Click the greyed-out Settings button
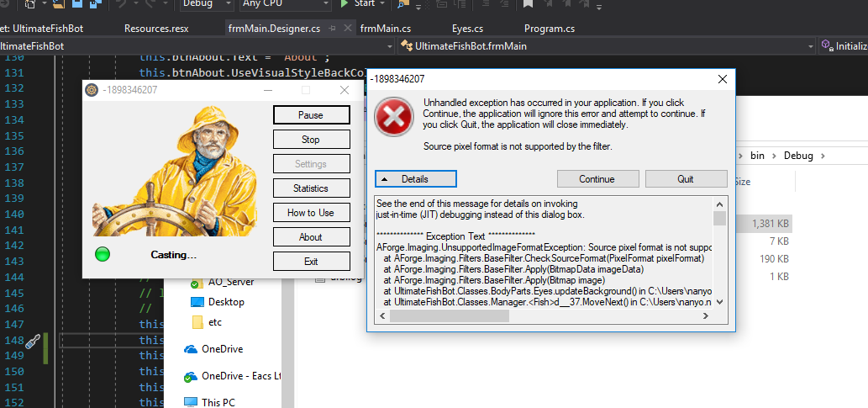 [311, 164]
